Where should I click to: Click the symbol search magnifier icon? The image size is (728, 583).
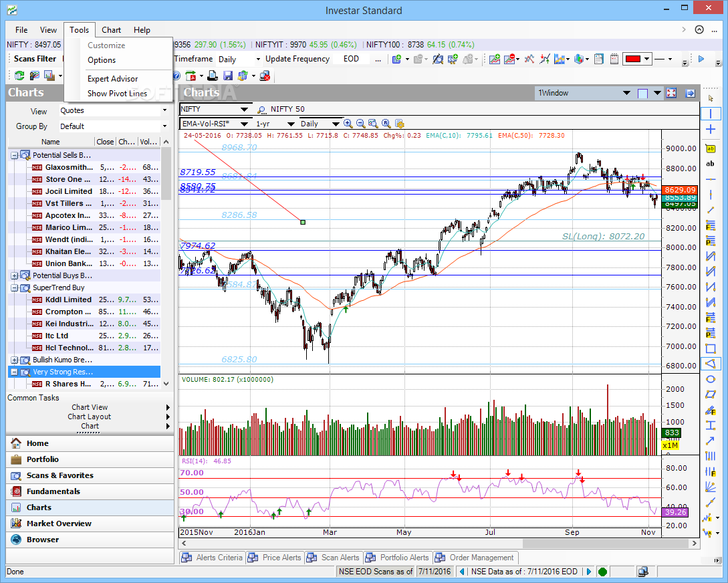tap(262, 110)
